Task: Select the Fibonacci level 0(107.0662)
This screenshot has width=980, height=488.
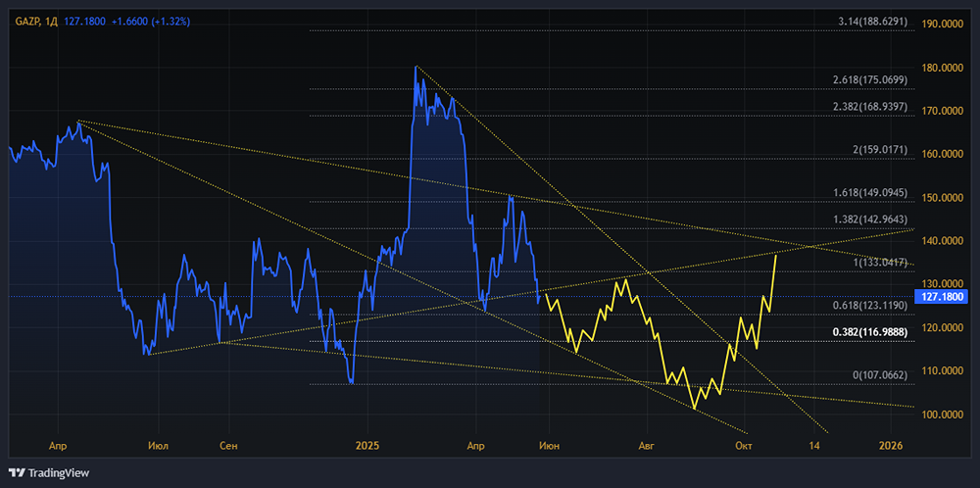Action: tap(879, 375)
